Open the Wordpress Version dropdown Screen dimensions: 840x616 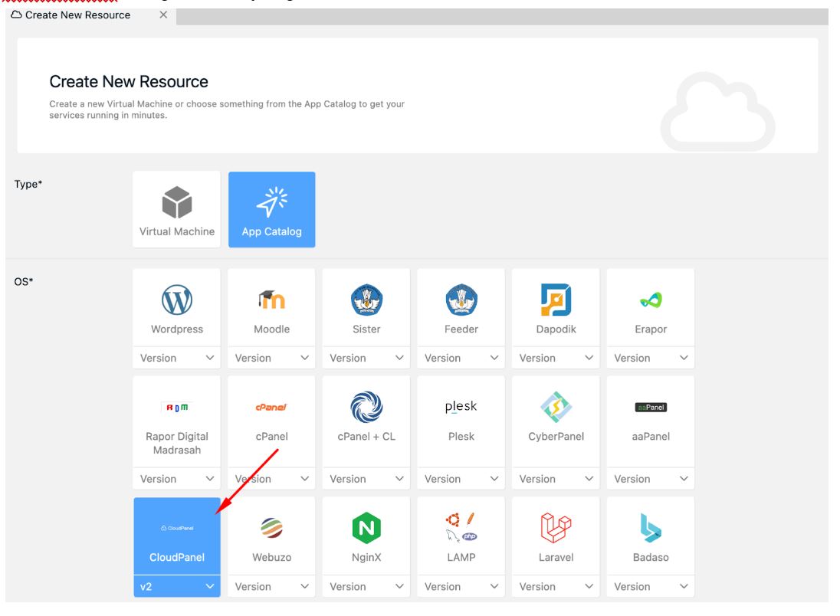coord(176,357)
